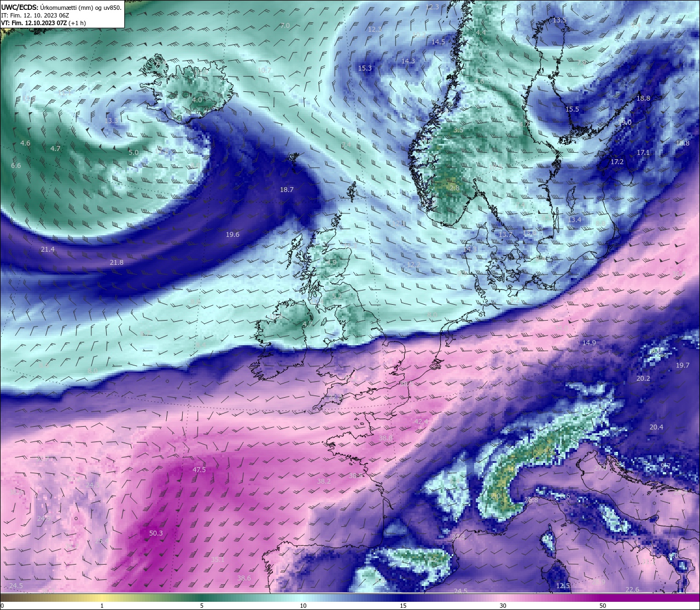
Task: Click the 20.2 value label
Action: tap(643, 379)
